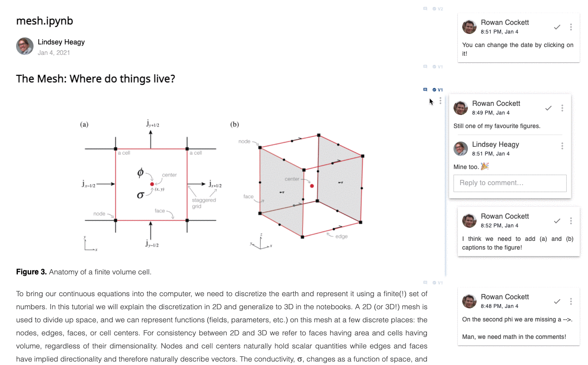Image resolution: width=588 pixels, height=365 pixels.
Task: Open Rowan Cockett's avatar on the top comment
Action: click(469, 27)
